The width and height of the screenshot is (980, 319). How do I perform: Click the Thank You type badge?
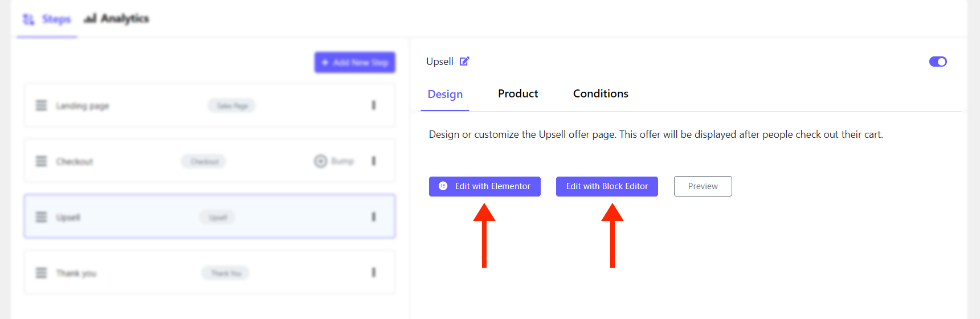click(226, 273)
